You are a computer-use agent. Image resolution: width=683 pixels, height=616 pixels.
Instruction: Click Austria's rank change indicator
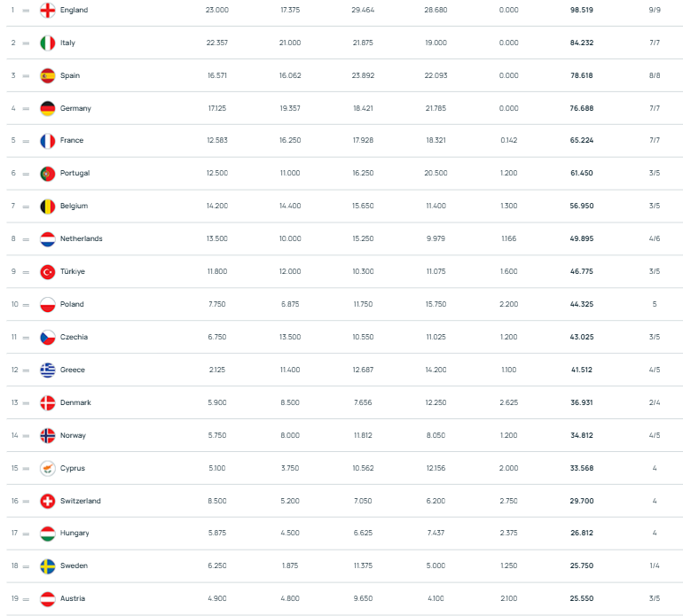tap(26, 599)
